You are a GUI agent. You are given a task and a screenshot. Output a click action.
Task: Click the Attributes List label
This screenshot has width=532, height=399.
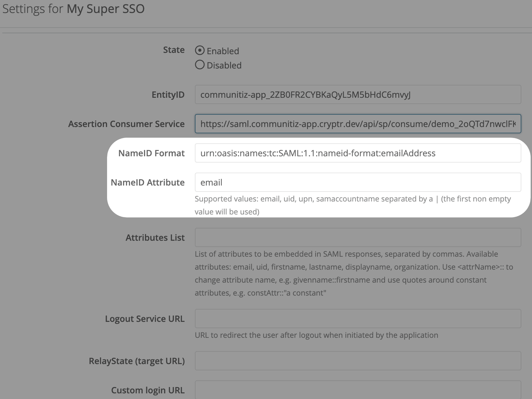click(155, 237)
